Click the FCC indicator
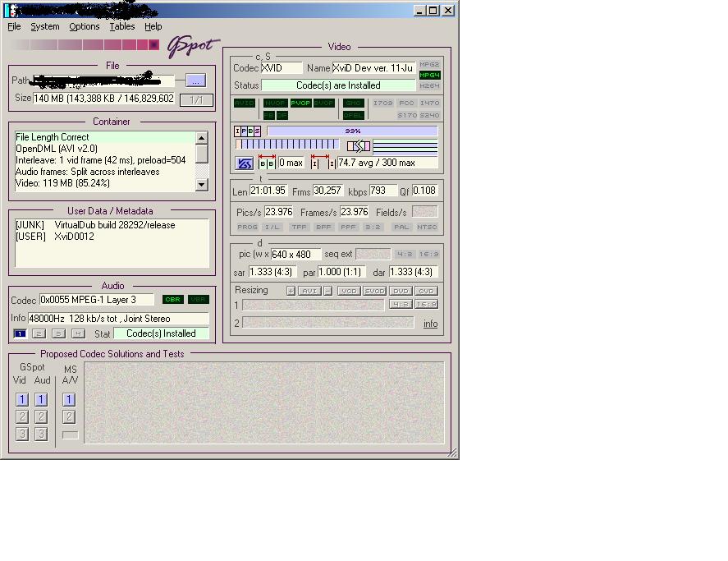This screenshot has height=561, width=728. (406, 103)
